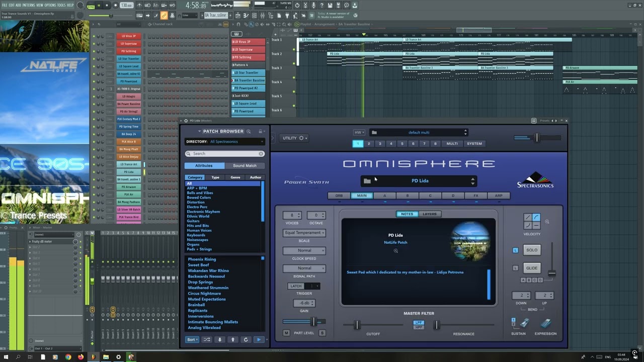The image size is (644, 362).
Task: Toggle the SONG mode switch in FL Studio
Action: tap(91, 7)
